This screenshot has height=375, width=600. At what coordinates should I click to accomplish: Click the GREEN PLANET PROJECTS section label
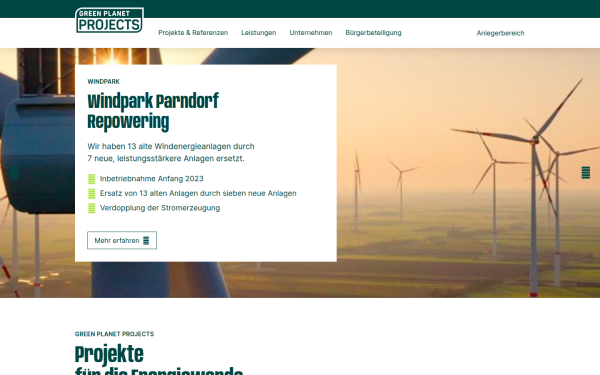(x=114, y=334)
